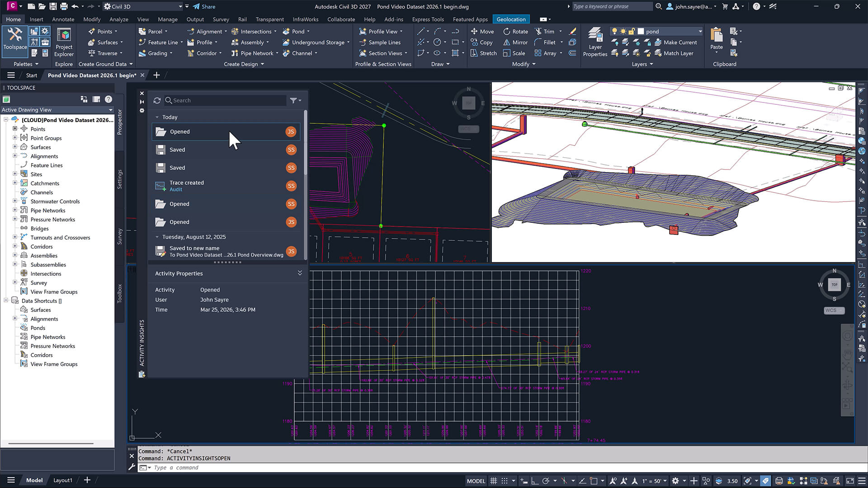Open the Create Design panel flyout
The image size is (868, 488).
point(244,64)
